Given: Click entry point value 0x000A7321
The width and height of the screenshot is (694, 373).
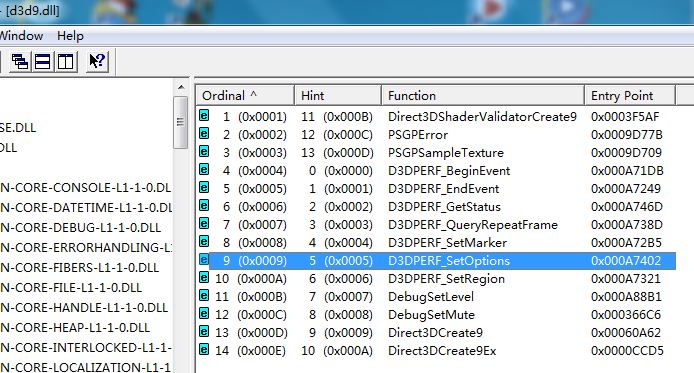Looking at the screenshot, I should pyautogui.click(x=625, y=279).
